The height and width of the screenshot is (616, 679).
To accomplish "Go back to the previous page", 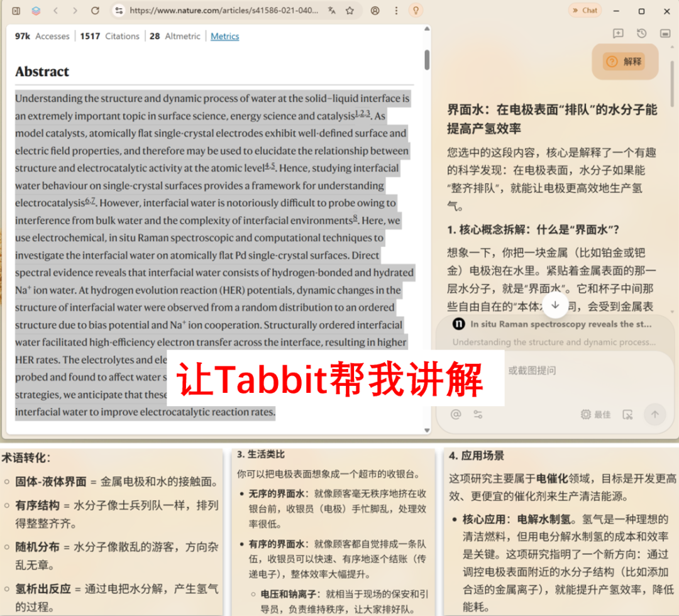I will pyautogui.click(x=55, y=11).
